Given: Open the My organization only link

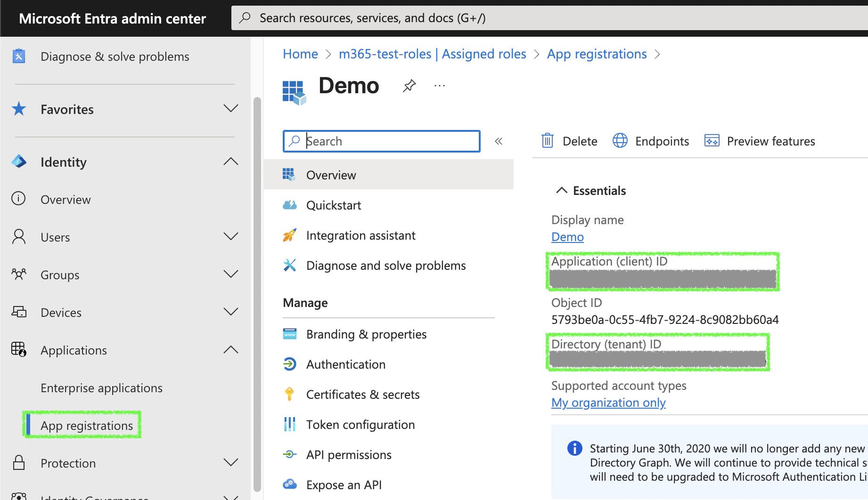Looking at the screenshot, I should point(608,403).
